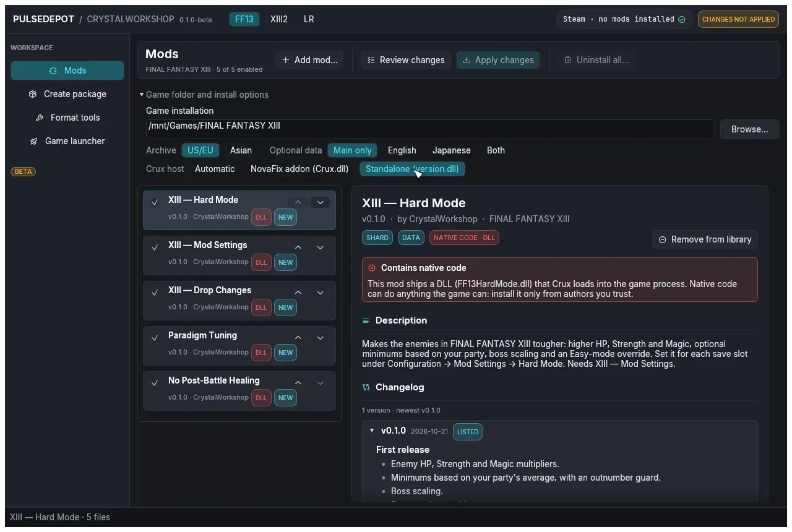Select US/EU archive option

coord(200,150)
